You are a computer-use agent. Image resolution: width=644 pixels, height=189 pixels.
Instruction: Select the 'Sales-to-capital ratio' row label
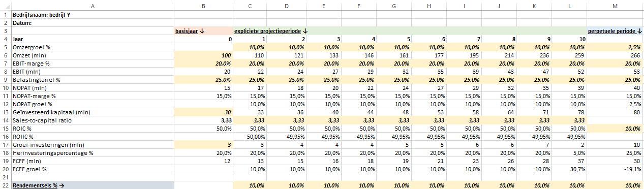point(93,120)
